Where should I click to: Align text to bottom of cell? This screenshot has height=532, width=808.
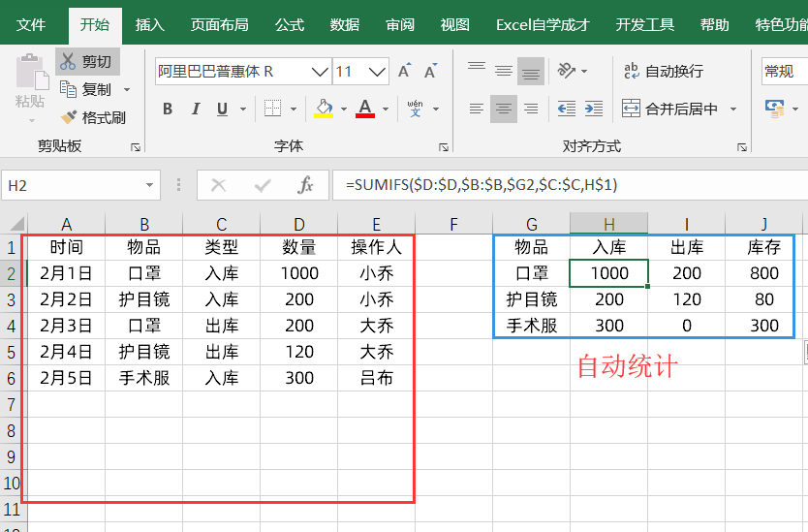531,71
